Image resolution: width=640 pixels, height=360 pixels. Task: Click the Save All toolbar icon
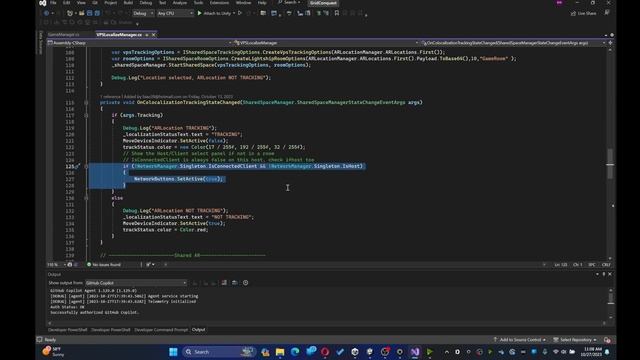pos(97,13)
